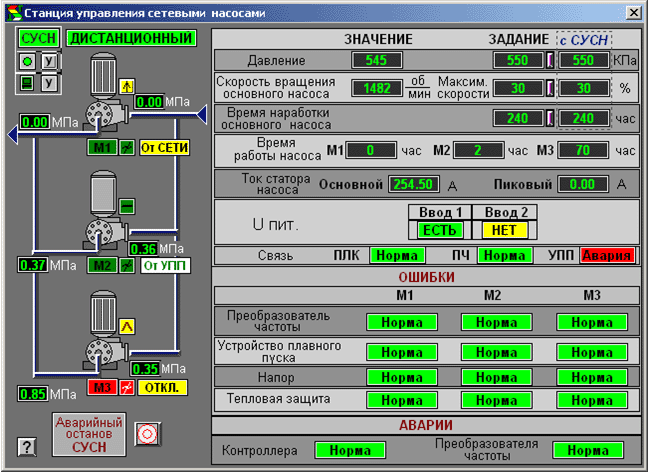Click the 0.35 МПа pressure reading
The width and height of the screenshot is (650, 473).
tap(145, 369)
